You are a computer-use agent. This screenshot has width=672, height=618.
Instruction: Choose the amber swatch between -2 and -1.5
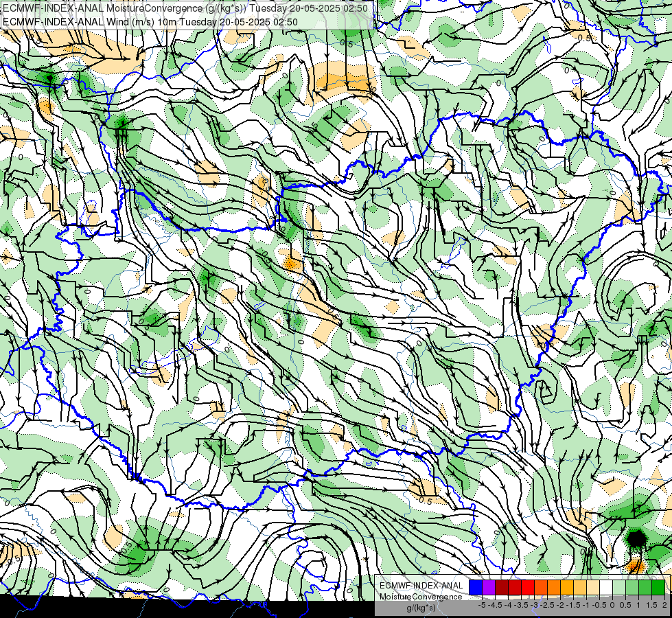567,587
